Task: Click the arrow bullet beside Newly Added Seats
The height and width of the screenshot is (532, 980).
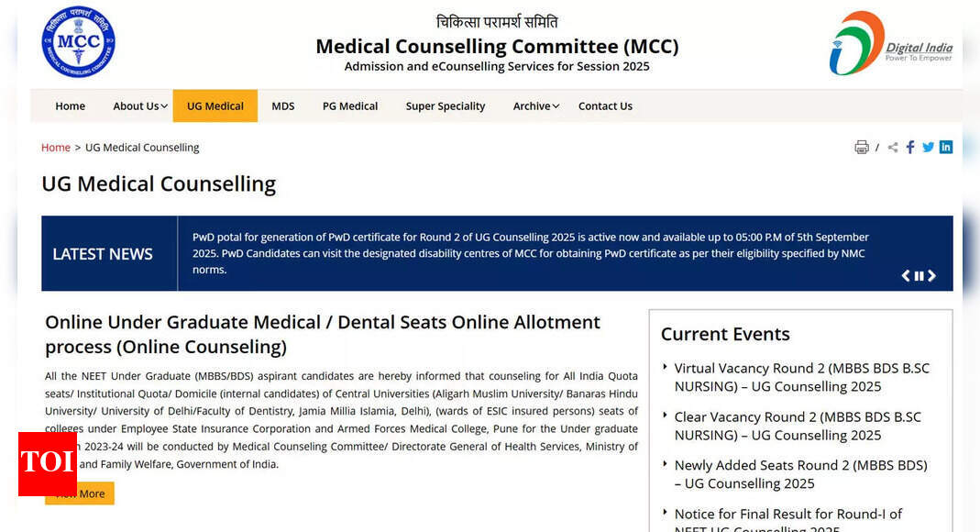Action: pos(665,465)
